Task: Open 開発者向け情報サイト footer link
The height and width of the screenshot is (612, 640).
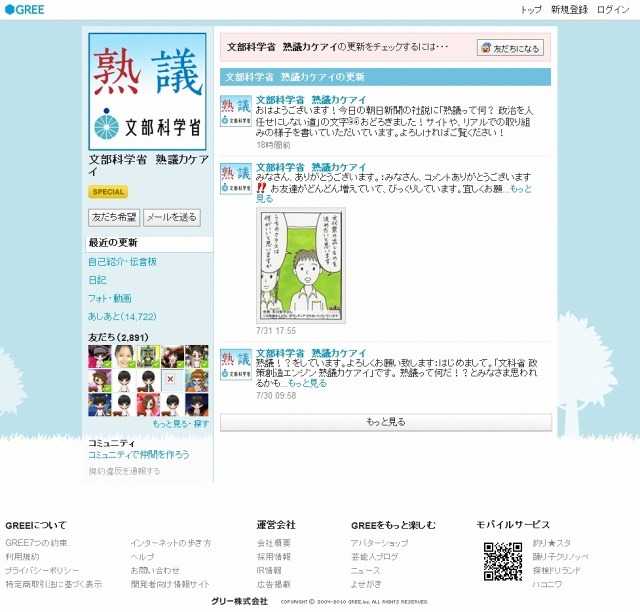Action: [x=170, y=584]
